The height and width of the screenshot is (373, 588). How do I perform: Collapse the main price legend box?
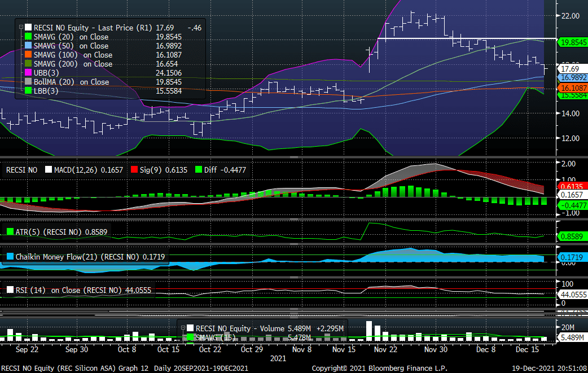tap(21, 27)
